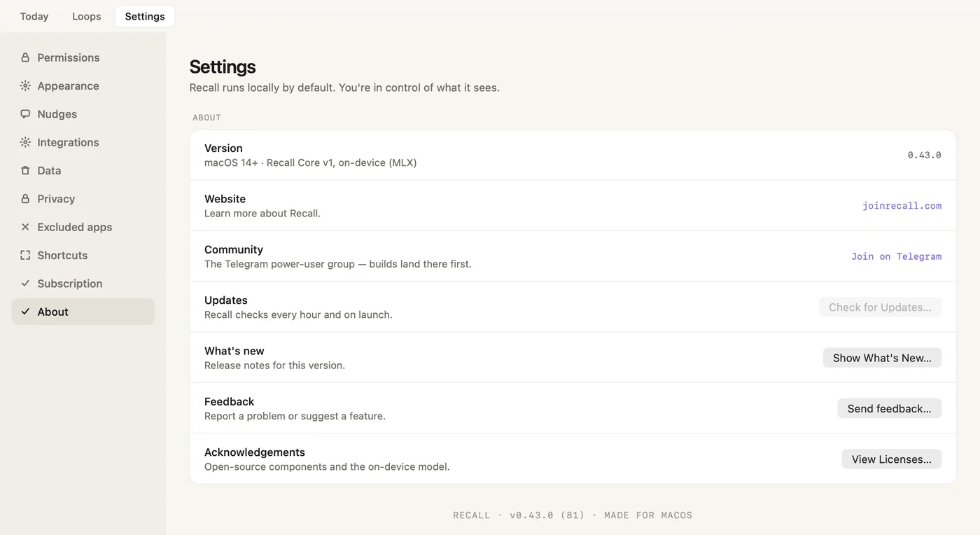Switch to the Today tab
Viewport: 980px width, 535px height.
pos(34,16)
